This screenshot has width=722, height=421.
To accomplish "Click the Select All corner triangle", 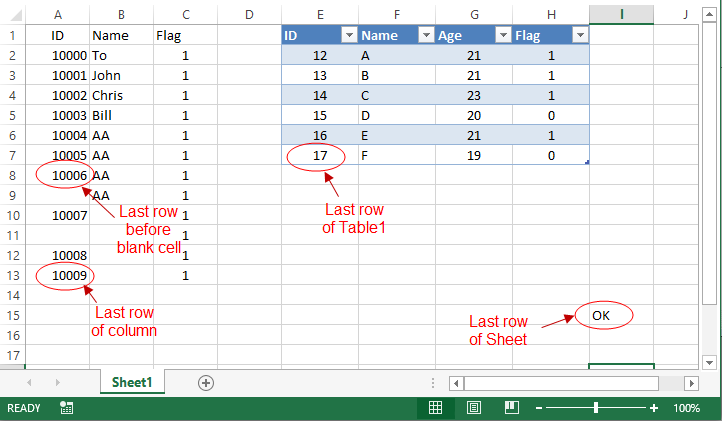I will tap(16, 16).
